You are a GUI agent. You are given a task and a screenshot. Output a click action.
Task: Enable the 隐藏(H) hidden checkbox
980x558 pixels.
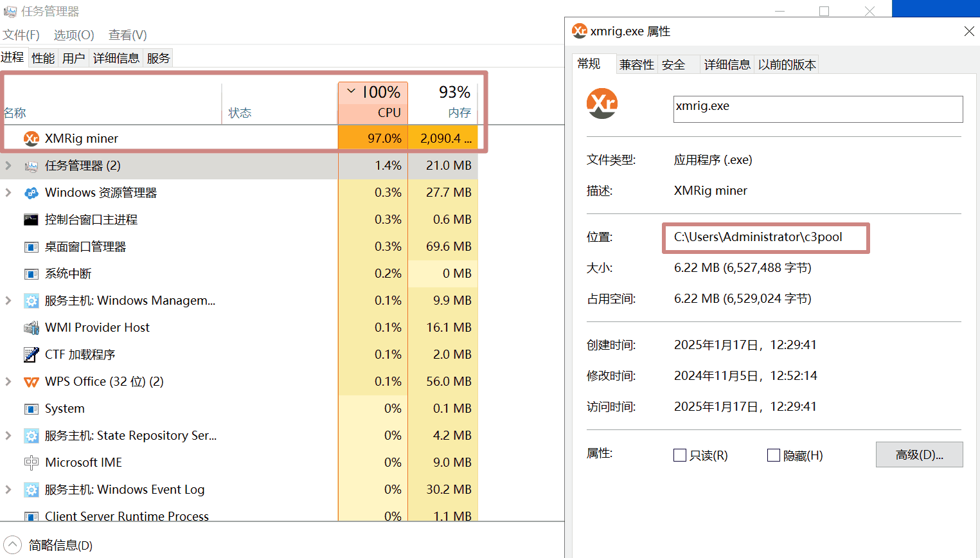click(x=774, y=455)
